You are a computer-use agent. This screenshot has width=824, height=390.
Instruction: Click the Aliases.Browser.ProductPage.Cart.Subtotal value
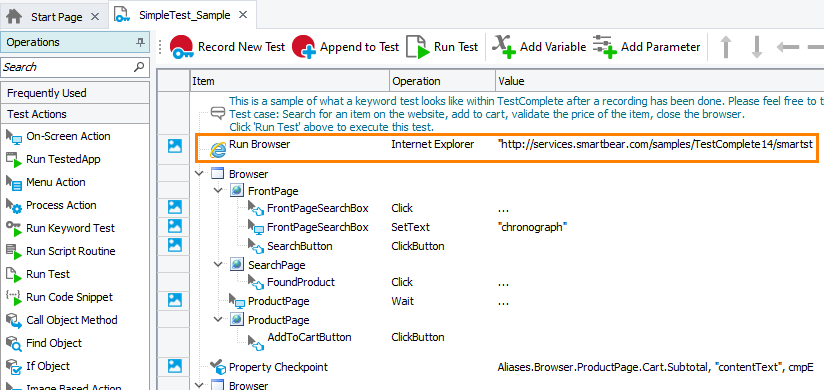tap(655, 367)
